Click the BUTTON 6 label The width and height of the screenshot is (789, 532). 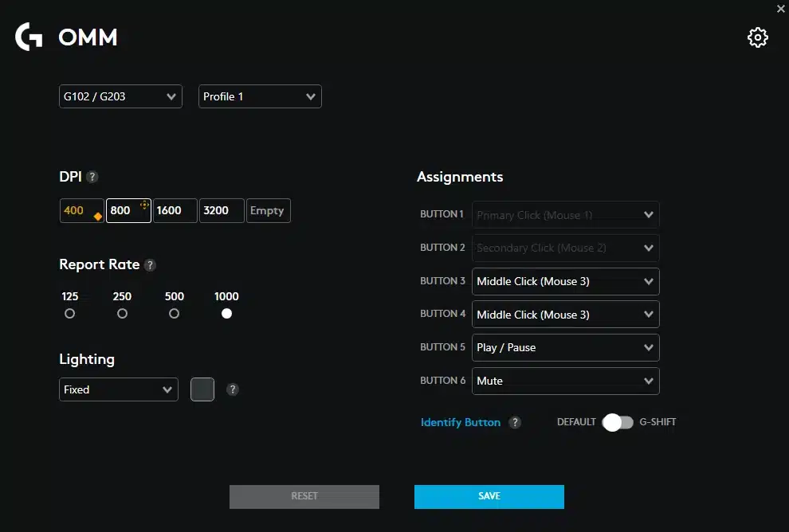443,380
